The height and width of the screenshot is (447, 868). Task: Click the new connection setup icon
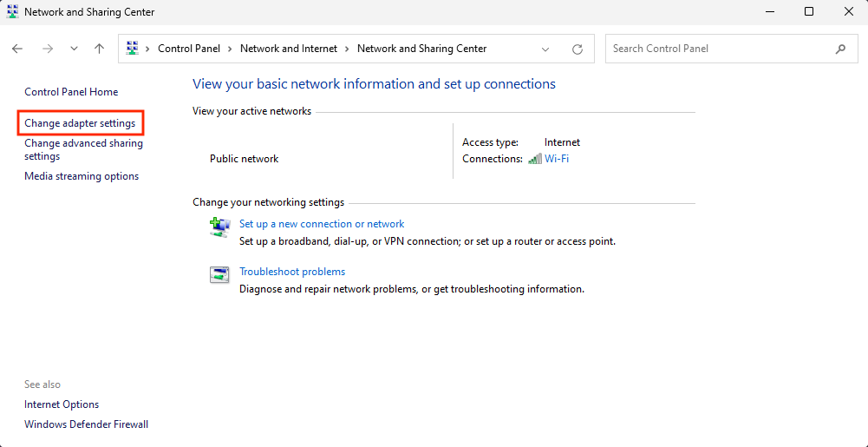point(219,227)
